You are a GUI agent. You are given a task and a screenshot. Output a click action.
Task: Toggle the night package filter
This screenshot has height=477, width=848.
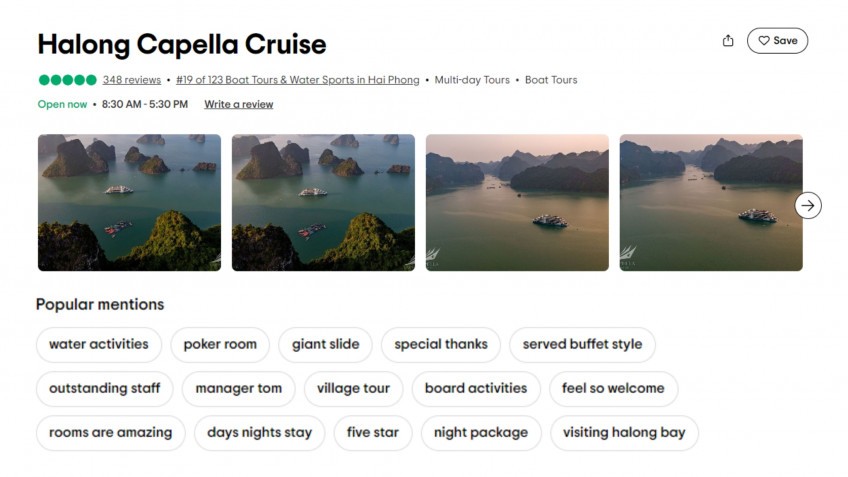point(481,433)
